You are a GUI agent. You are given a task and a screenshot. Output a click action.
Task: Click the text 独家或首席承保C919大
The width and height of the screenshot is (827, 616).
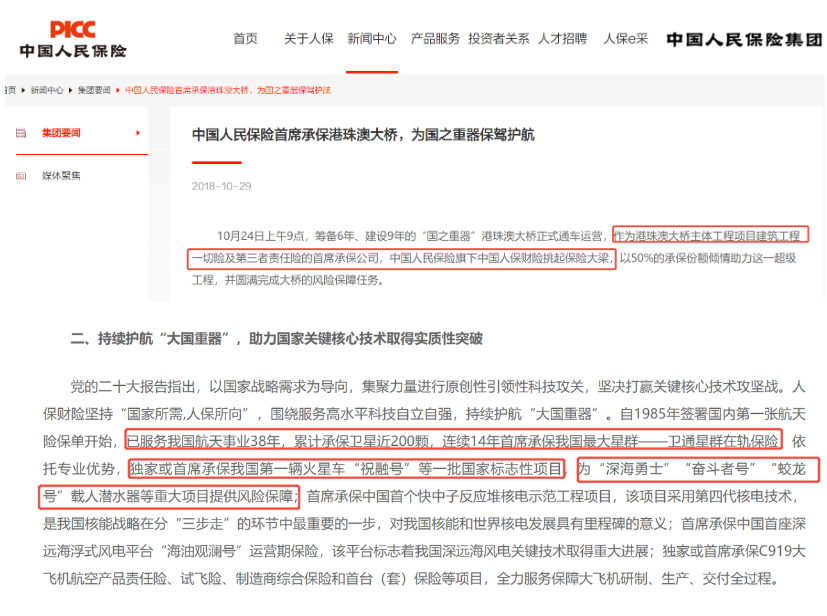pos(734,551)
